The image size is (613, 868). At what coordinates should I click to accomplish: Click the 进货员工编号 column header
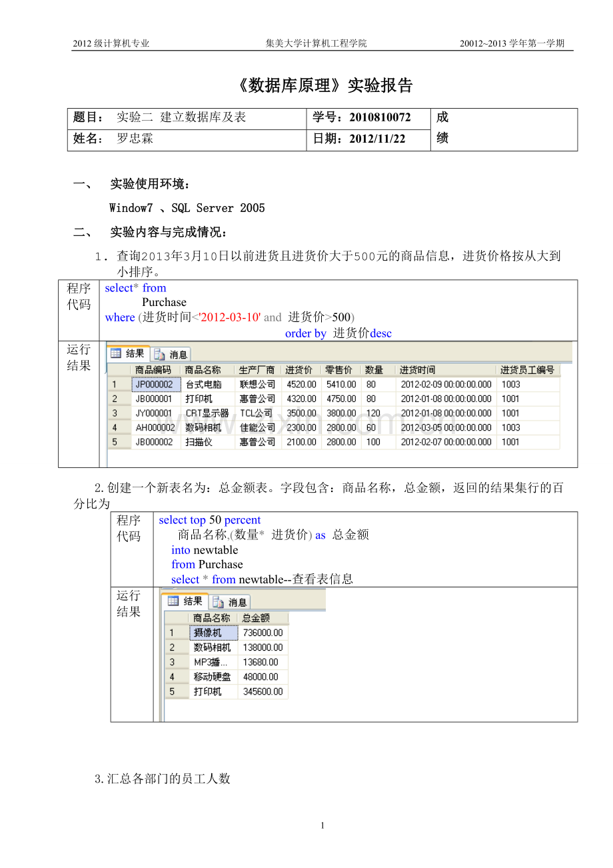click(528, 370)
